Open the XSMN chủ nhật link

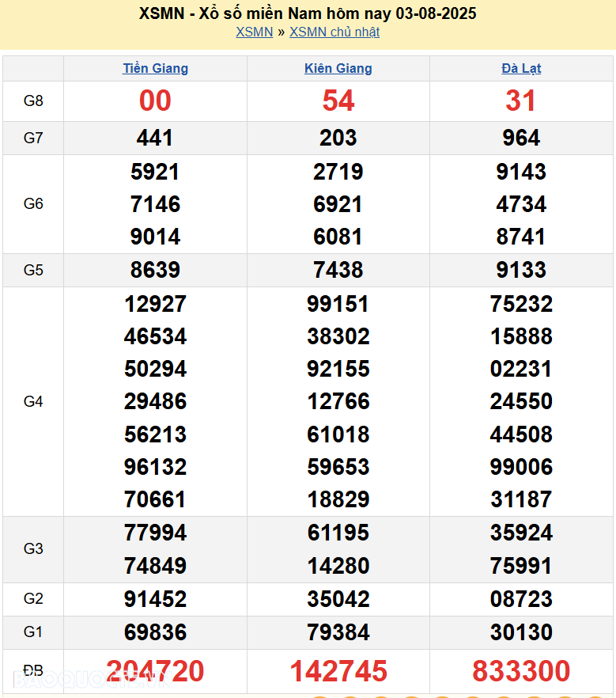click(x=334, y=32)
